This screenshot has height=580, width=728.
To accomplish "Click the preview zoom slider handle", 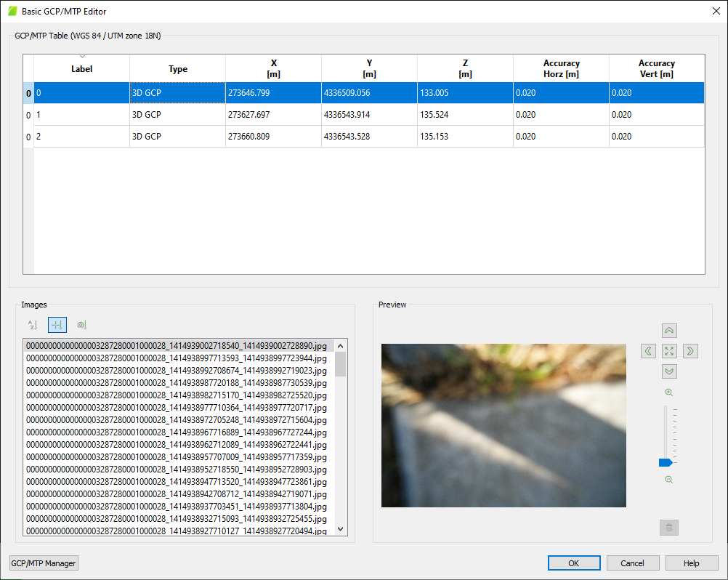I will 665,462.
